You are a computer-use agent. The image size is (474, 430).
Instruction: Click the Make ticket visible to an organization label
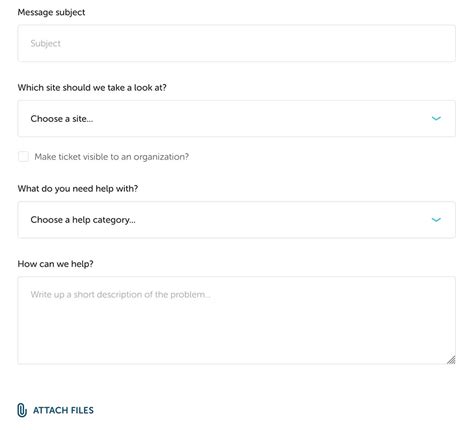click(112, 157)
